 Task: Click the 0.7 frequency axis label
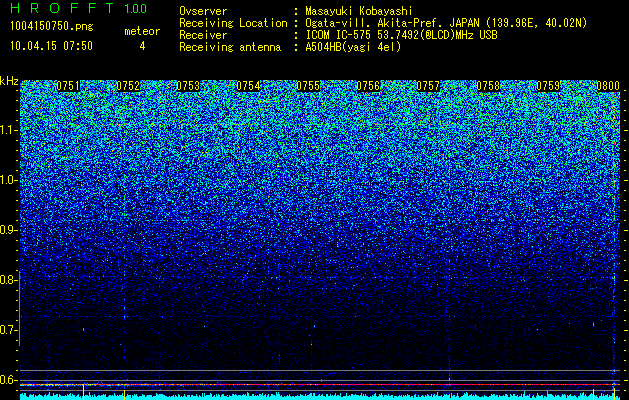[x=7, y=330]
